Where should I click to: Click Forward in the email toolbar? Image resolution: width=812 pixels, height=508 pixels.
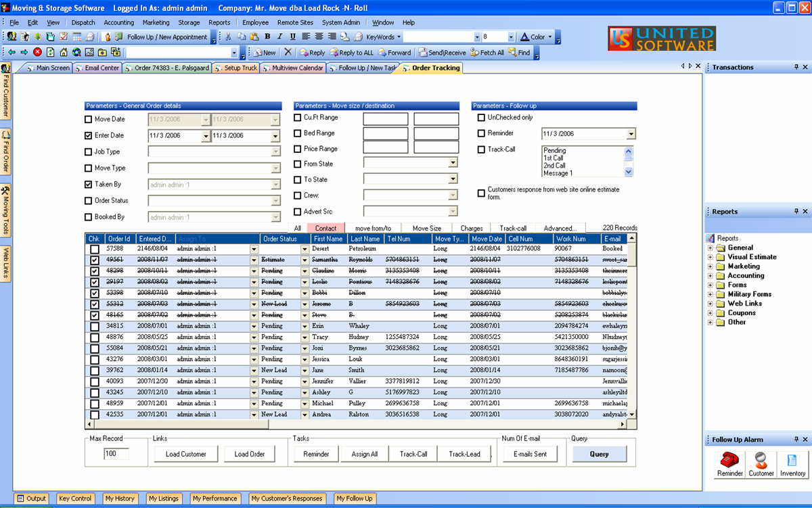coord(394,52)
